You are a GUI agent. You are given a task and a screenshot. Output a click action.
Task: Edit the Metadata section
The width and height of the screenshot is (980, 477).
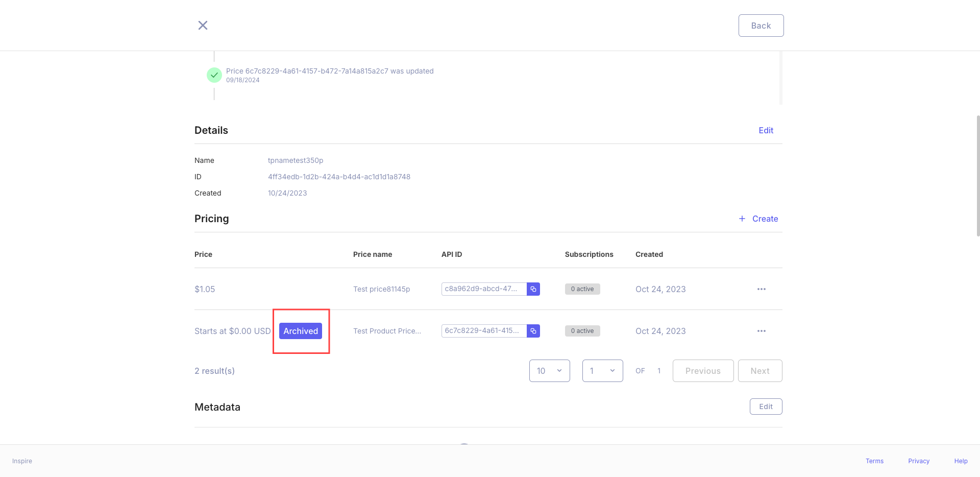pos(766,407)
